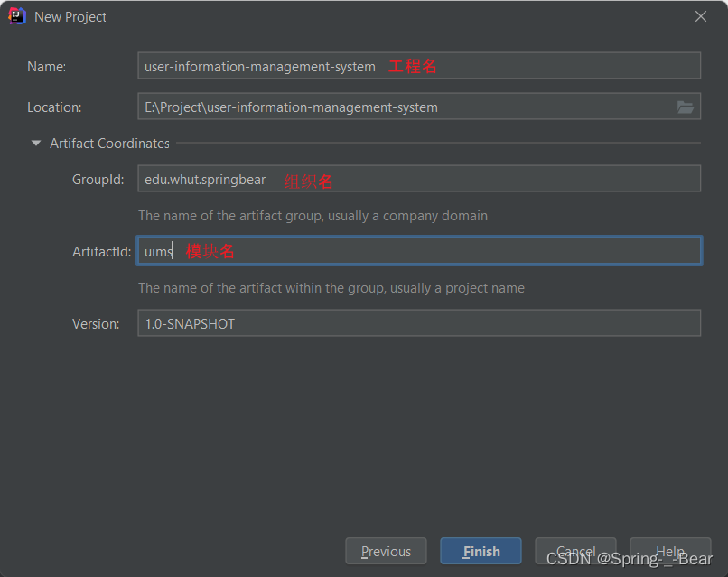The height and width of the screenshot is (577, 728).
Task: Click the "GroupId:" label
Action: tap(98, 180)
